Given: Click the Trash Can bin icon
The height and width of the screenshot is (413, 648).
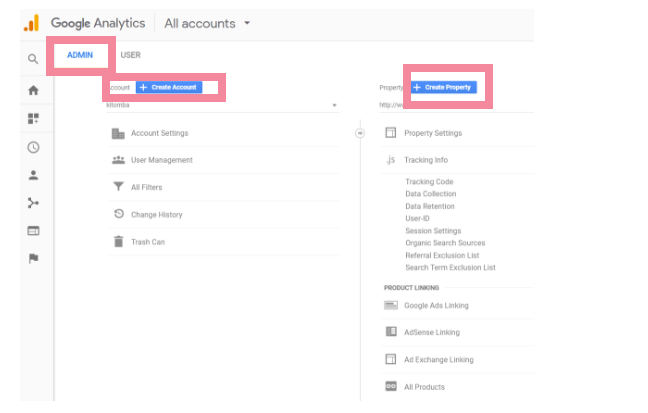Looking at the screenshot, I should click(x=119, y=241).
